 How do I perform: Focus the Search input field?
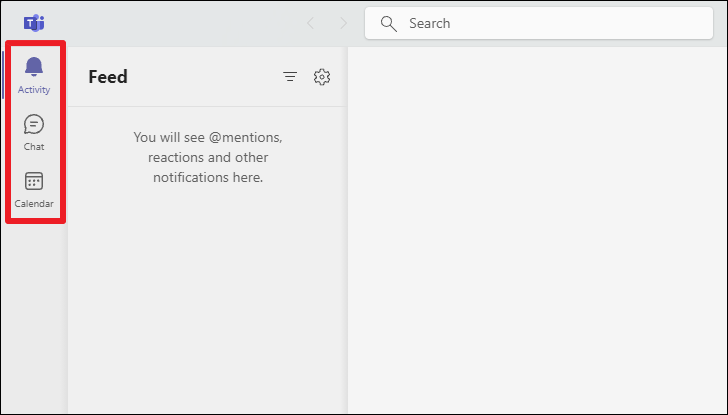pyautogui.click(x=539, y=23)
